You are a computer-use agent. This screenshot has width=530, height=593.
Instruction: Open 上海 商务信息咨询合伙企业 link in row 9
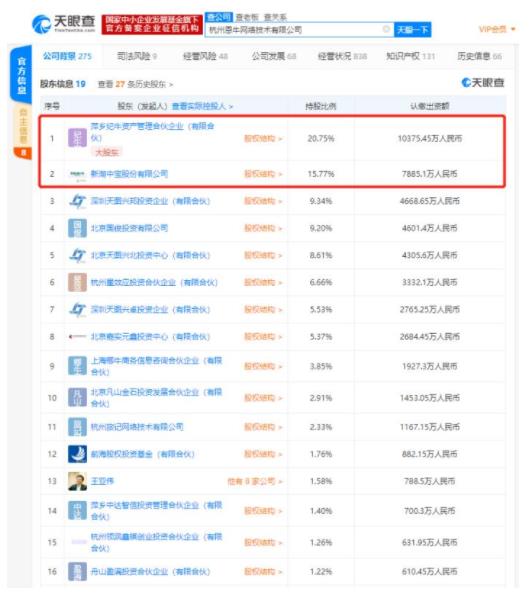[x=156, y=366]
